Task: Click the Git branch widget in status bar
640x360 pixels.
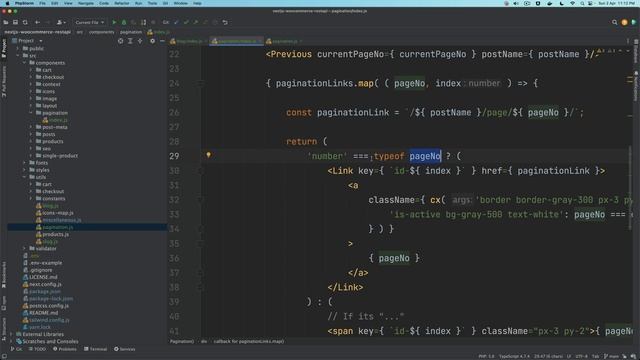Action: (611, 356)
